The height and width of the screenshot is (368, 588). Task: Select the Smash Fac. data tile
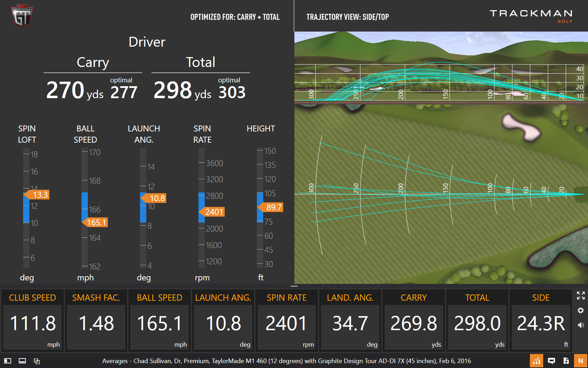(x=96, y=320)
